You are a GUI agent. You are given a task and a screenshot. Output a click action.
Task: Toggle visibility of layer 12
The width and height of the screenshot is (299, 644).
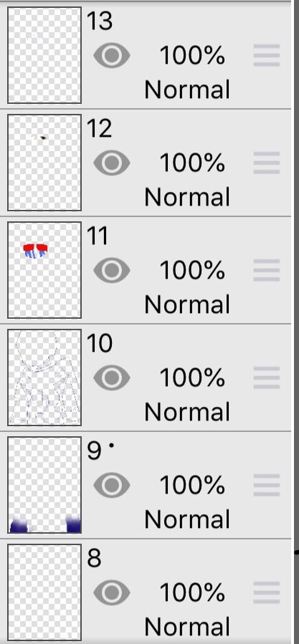click(112, 163)
